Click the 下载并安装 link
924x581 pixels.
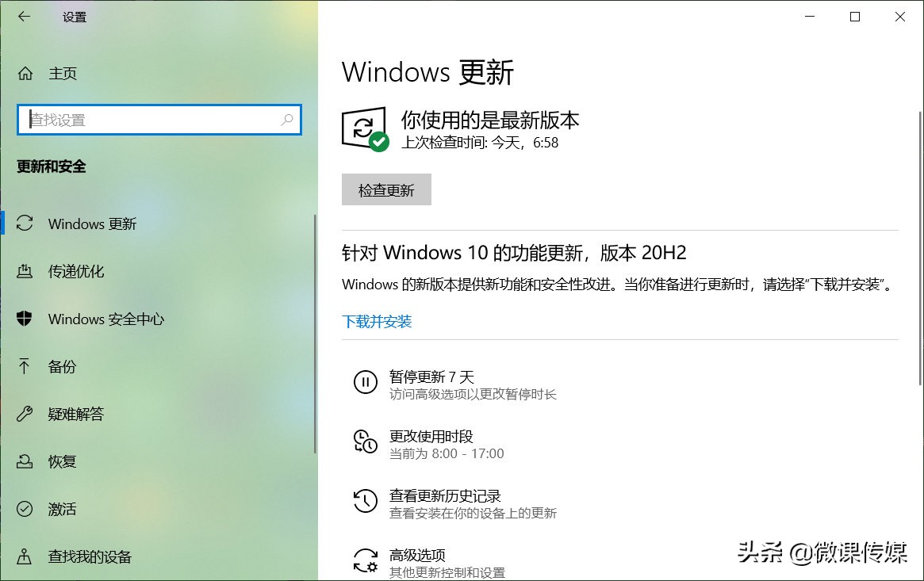(378, 321)
